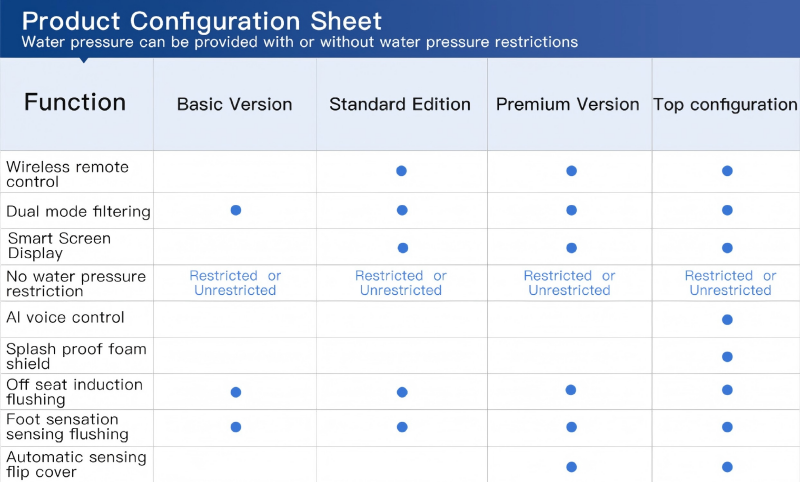The image size is (800, 482).
Task: Click the Dual mode filtering dot under Basic Version
Action: click(x=236, y=210)
